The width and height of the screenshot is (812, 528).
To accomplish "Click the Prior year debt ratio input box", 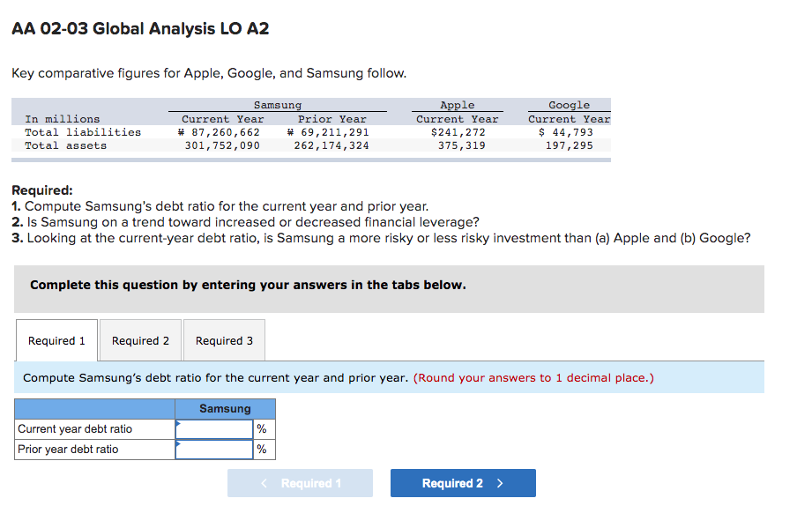I will [212, 449].
